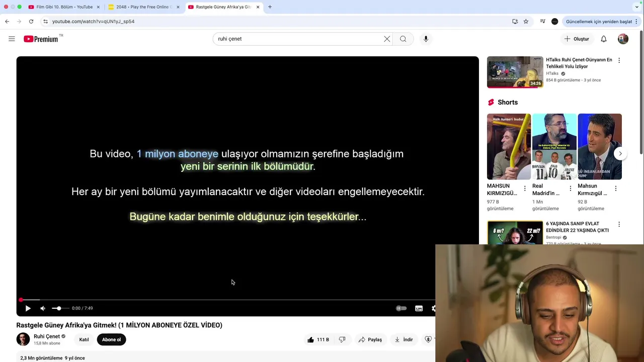The image size is (644, 362).
Task: Click the Katıl join button
Action: [x=84, y=339]
